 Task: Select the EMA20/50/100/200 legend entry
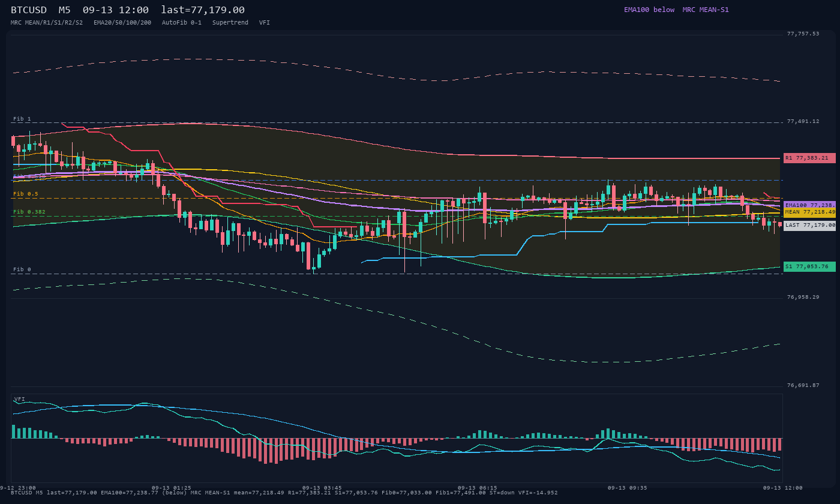[122, 23]
